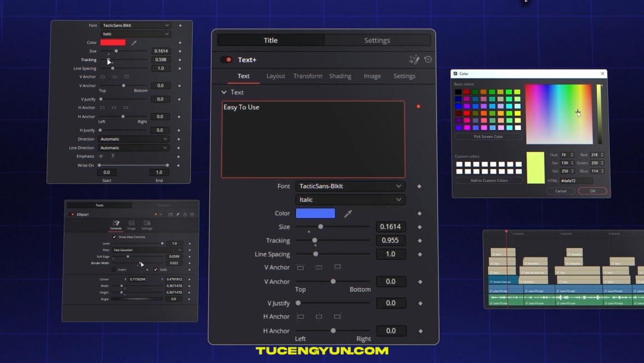644x363 pixels.
Task: Collapse the Text section chevron
Action: click(x=224, y=92)
